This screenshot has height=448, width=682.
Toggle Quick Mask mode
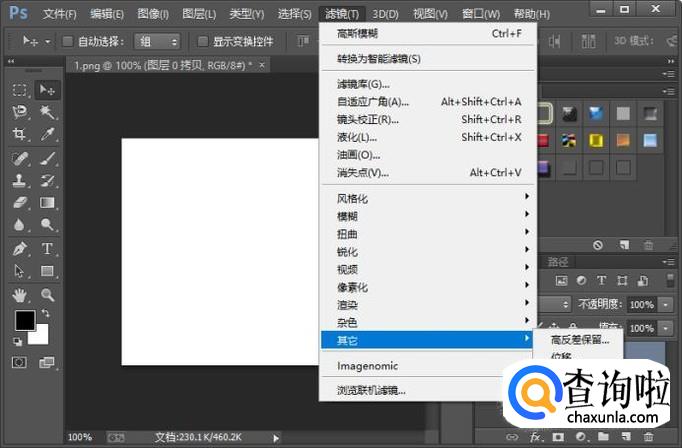19,362
